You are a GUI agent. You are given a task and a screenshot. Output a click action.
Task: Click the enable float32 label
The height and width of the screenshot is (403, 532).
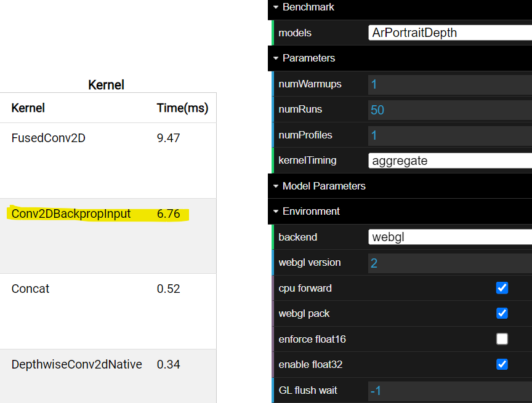[x=310, y=364]
